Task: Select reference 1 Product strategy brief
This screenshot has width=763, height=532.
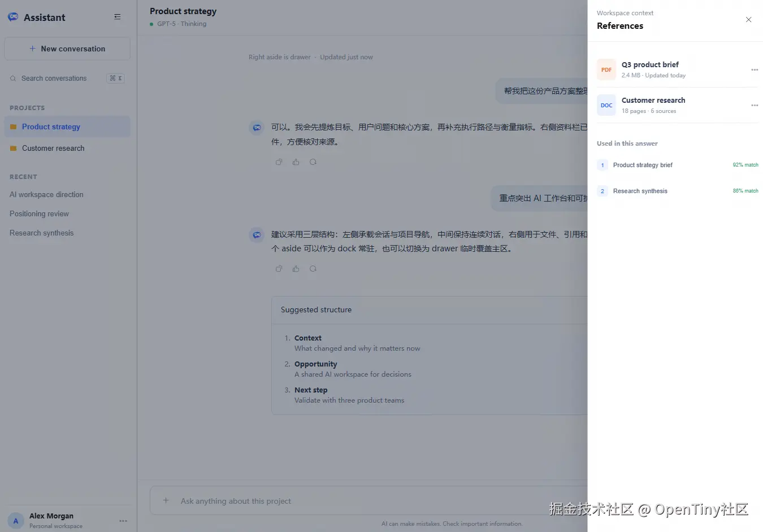Action: [677, 165]
